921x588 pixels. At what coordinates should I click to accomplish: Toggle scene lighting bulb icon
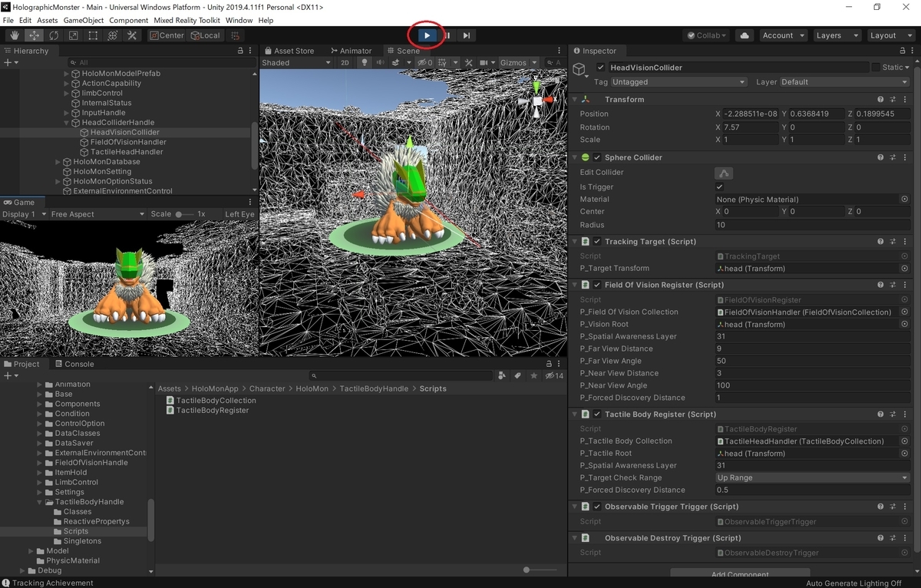click(365, 62)
